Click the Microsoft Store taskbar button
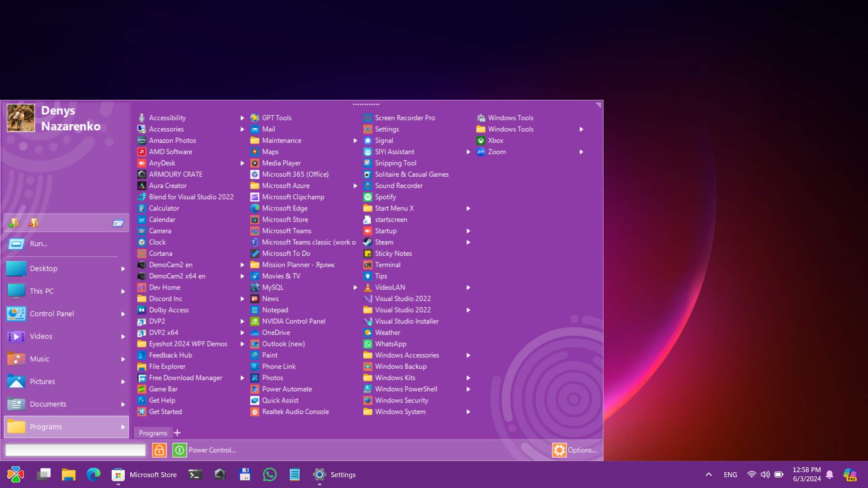Viewport: 868px width, 488px height. click(145, 474)
